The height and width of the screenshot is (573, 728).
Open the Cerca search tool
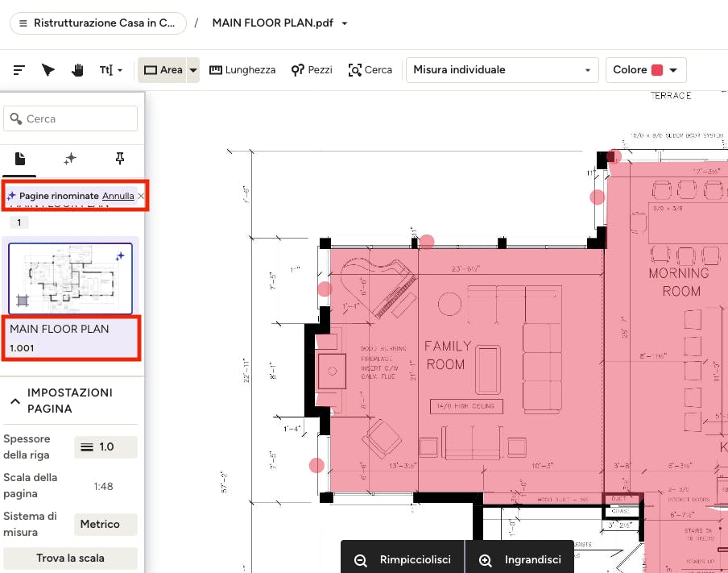pyautogui.click(x=370, y=70)
